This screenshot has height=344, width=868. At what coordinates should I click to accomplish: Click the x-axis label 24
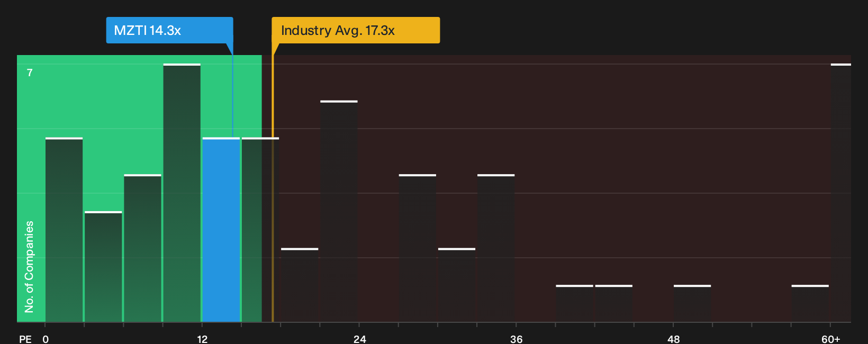coord(359,339)
